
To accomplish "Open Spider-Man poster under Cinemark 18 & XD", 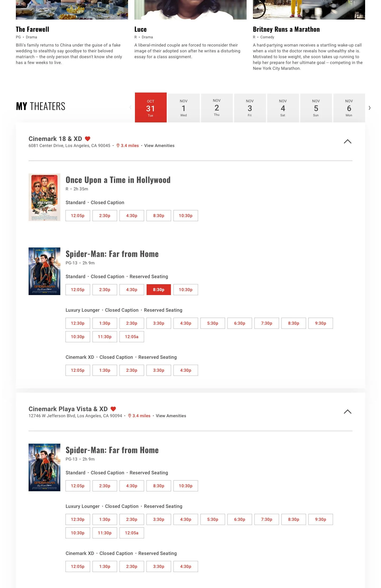I will (44, 271).
